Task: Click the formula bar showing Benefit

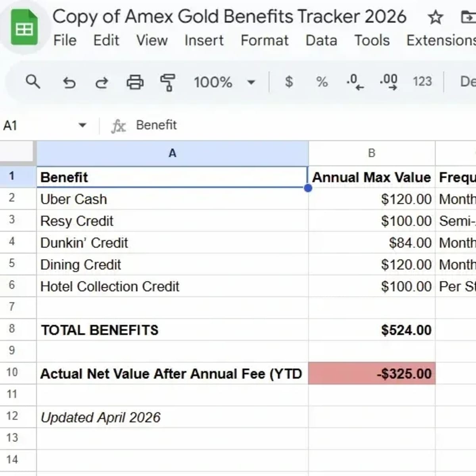Action: [x=305, y=125]
